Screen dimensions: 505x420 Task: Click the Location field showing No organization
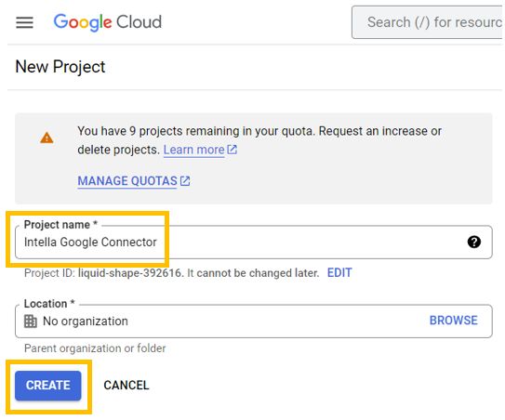[254, 322]
